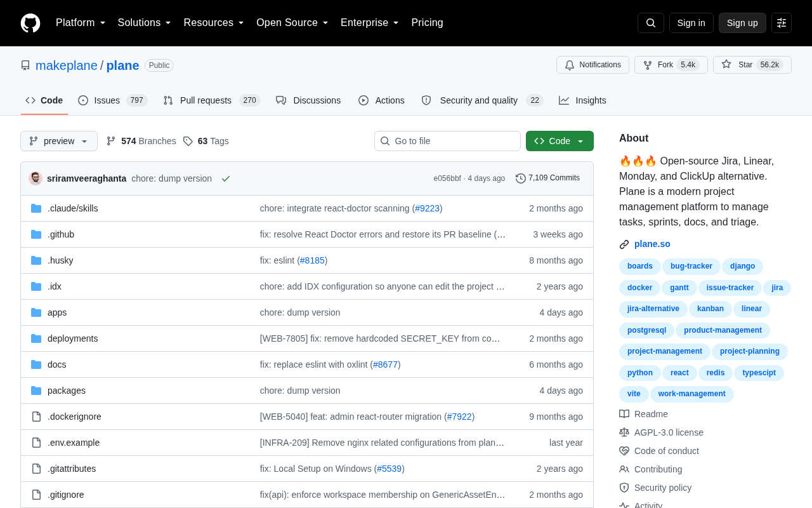Viewport: 812px width, 508px height.
Task: Expand the Resources menu
Action: coord(214,23)
